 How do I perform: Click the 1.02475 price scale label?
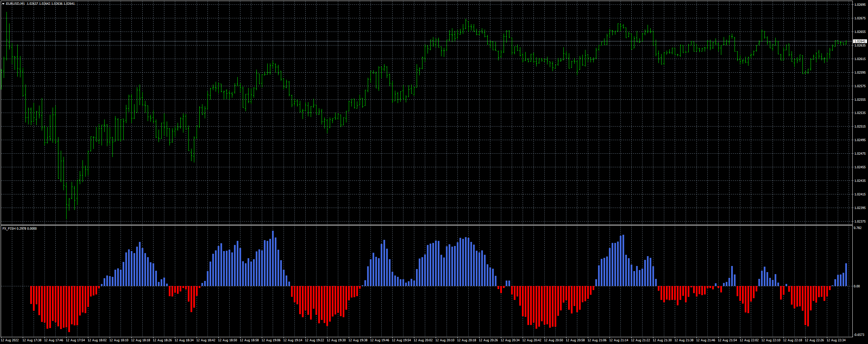pos(860,154)
